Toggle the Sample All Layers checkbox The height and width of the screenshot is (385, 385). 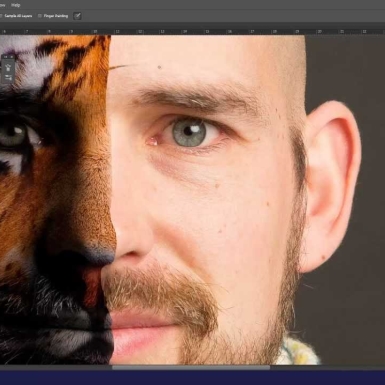coord(1,16)
